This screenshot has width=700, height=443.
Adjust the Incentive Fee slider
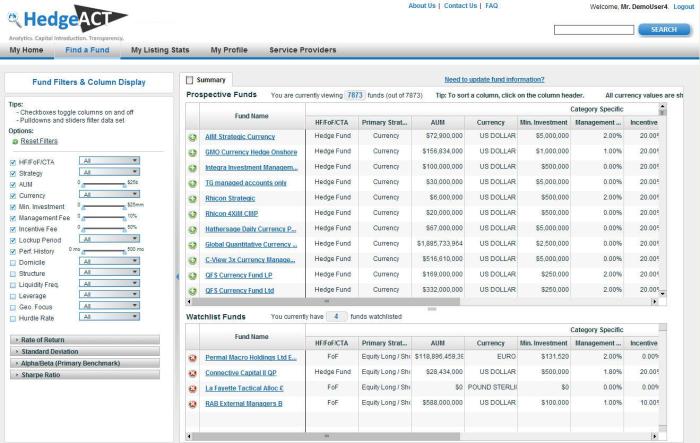click(x=104, y=229)
